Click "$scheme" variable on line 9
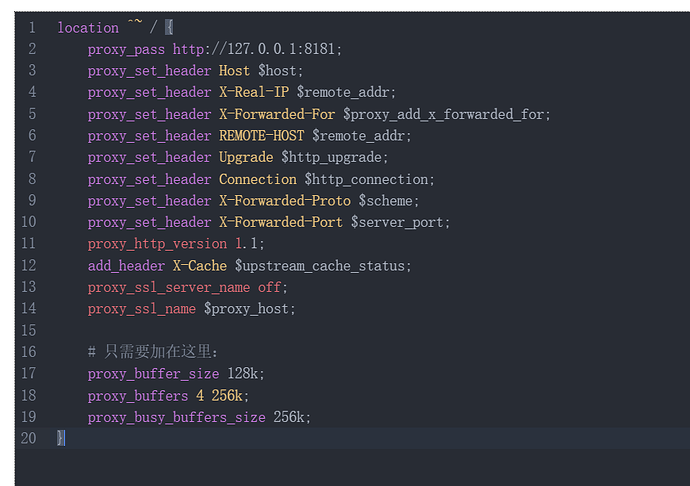Image resolution: width=690 pixels, height=486 pixels. click(387, 201)
